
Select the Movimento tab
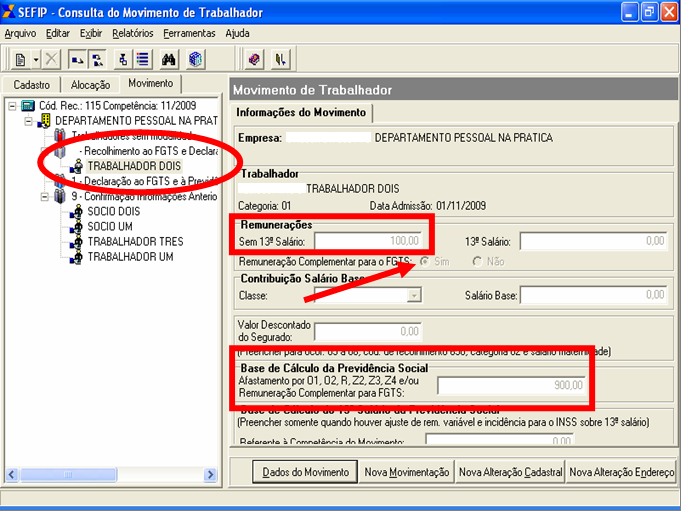pyautogui.click(x=150, y=83)
